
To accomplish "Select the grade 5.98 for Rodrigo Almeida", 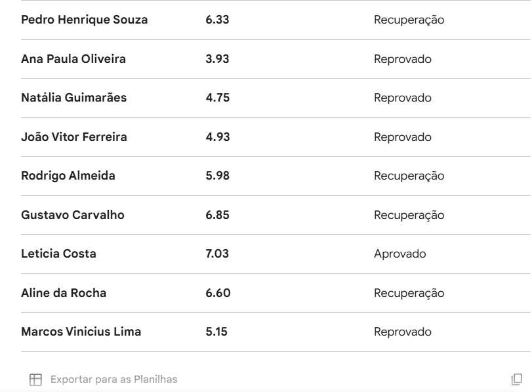I will 217,176.
